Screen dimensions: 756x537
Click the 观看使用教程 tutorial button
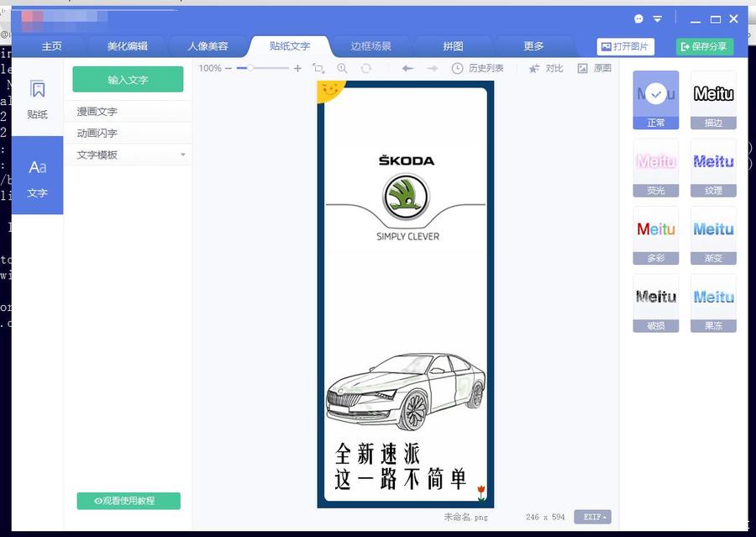click(x=129, y=501)
